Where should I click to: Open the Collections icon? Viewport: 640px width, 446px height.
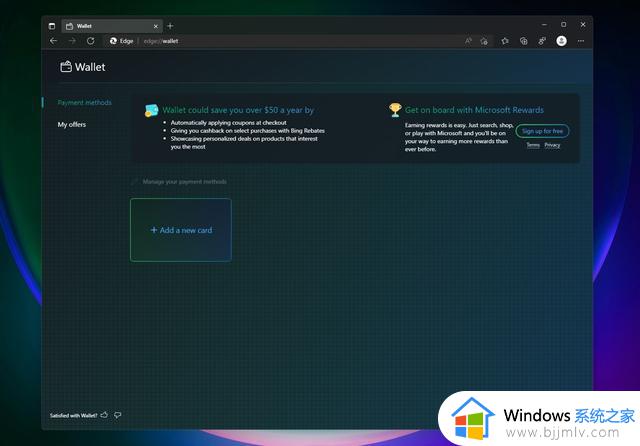point(524,41)
